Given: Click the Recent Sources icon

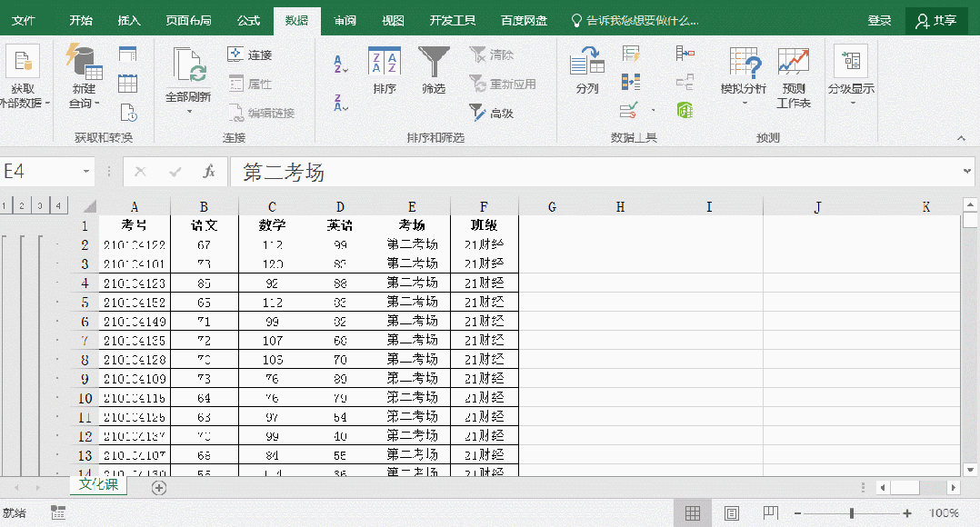Looking at the screenshot, I should 127,113.
